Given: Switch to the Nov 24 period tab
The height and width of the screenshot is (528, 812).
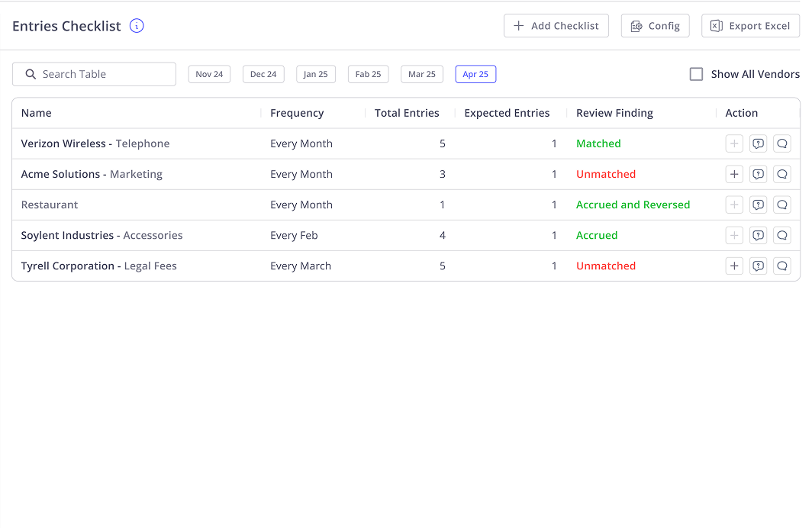Looking at the screenshot, I should 209,74.
